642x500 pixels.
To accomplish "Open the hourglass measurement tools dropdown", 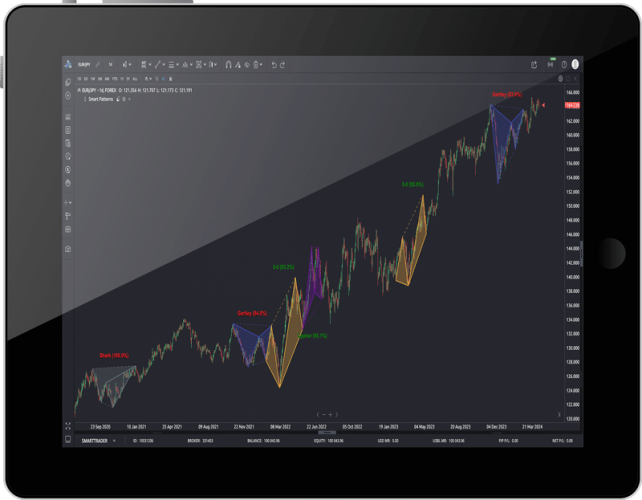I will click(x=201, y=65).
